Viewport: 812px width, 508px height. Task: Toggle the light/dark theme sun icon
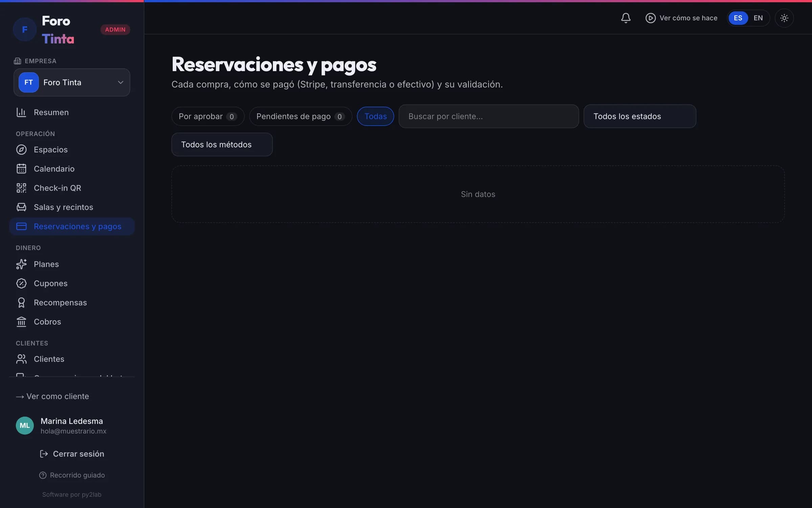pos(784,18)
